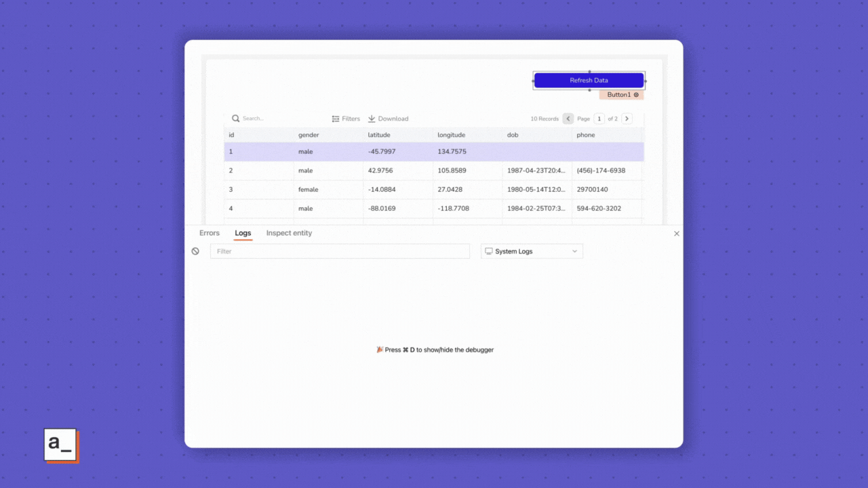Open the Inspect entity tab
This screenshot has height=488, width=868.
pos(289,233)
